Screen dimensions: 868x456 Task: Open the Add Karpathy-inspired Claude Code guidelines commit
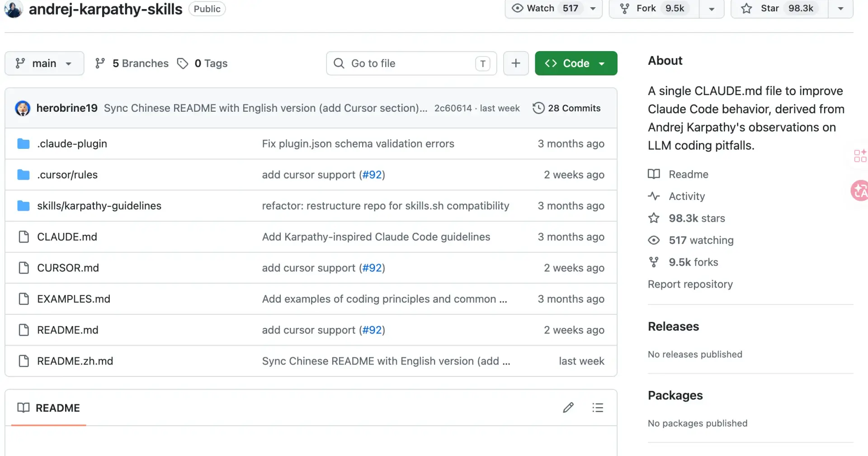click(376, 237)
